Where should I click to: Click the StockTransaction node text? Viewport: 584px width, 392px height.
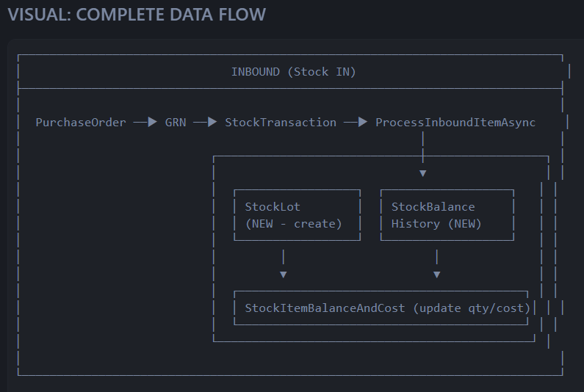click(x=281, y=123)
